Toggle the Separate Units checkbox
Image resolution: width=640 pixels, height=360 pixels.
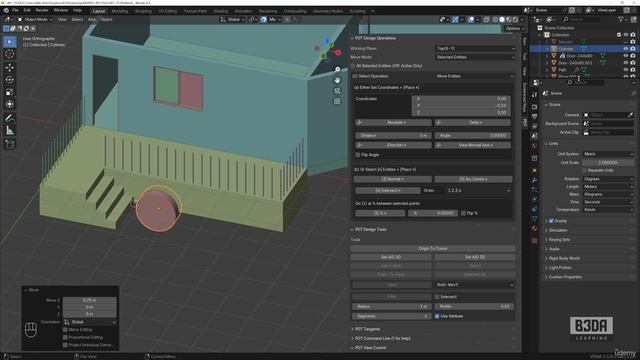click(584, 170)
